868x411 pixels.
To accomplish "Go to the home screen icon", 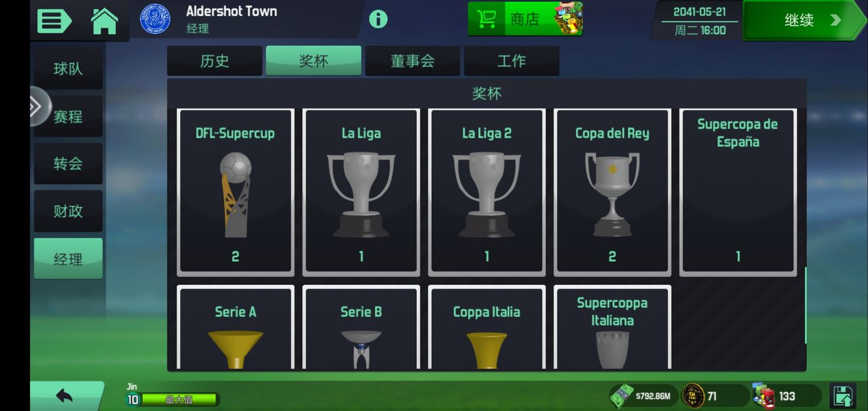I will tap(105, 21).
